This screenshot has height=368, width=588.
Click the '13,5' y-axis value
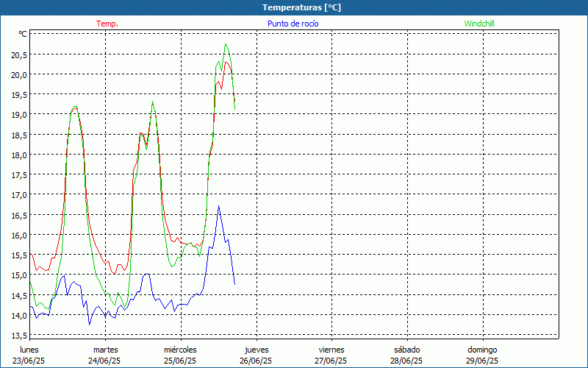[x=19, y=336]
